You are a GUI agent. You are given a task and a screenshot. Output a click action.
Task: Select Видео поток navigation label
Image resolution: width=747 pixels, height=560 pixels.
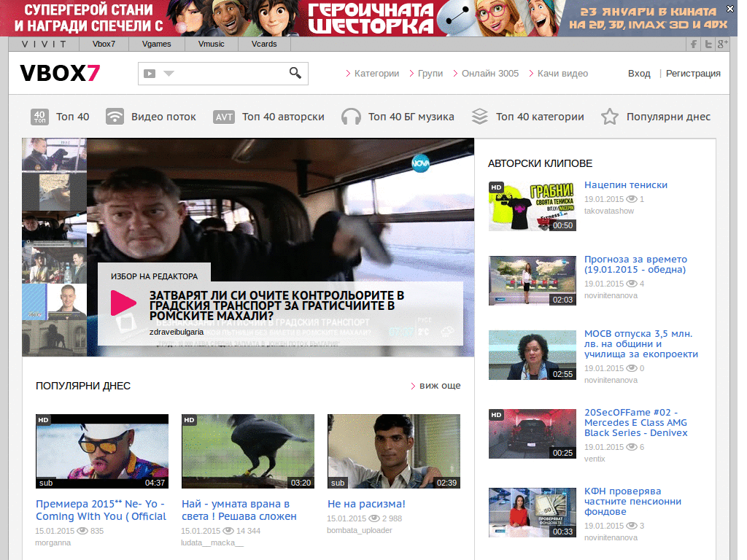coord(163,117)
